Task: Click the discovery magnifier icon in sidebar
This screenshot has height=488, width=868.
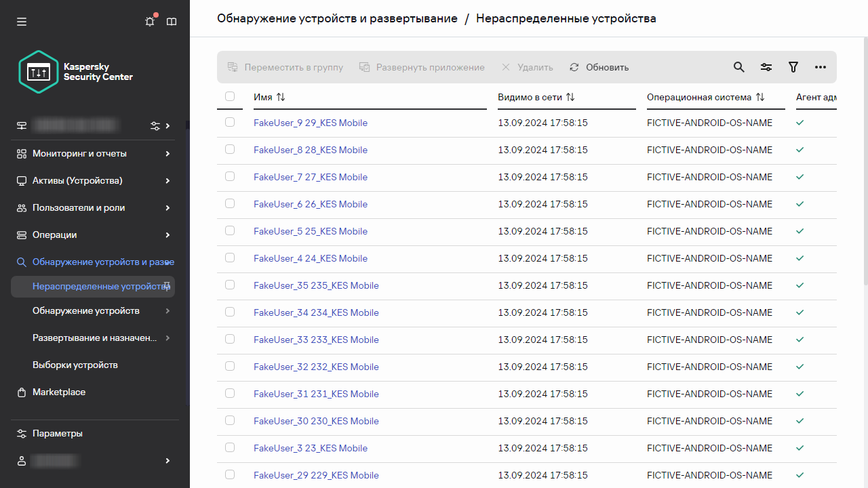Action: click(x=22, y=262)
